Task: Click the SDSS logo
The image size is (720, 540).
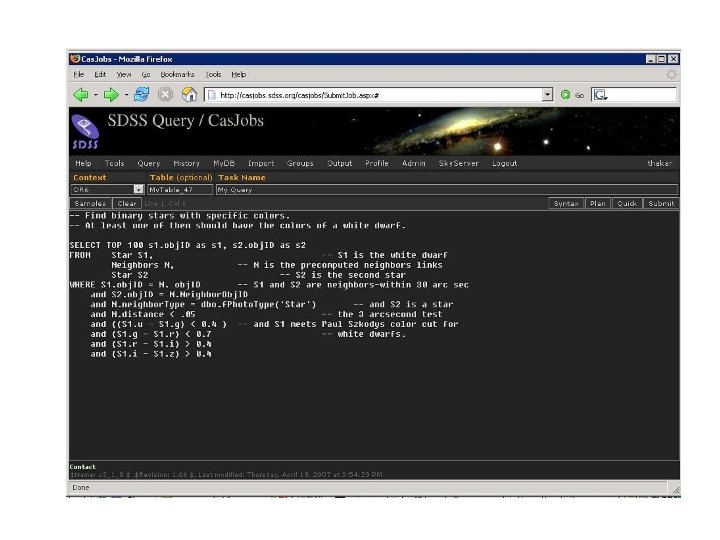Action: pos(85,132)
